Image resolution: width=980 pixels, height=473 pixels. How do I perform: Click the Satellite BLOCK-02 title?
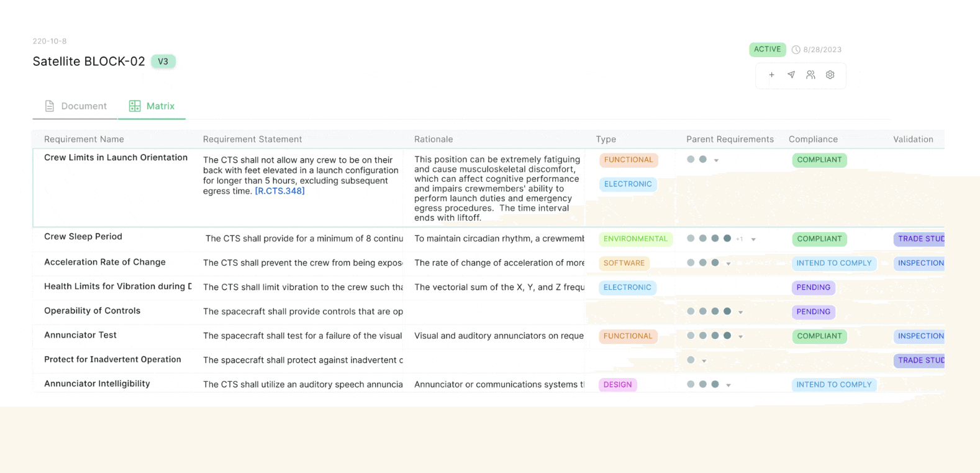[x=89, y=61]
